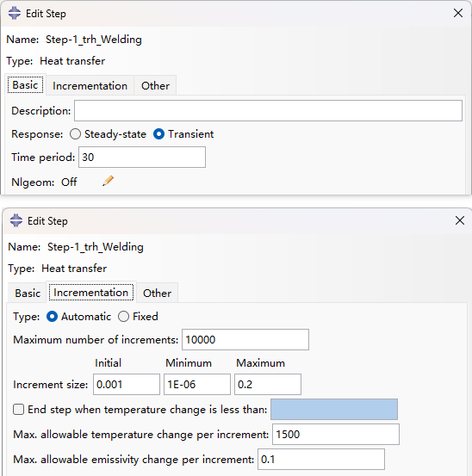472x476 pixels.
Task: Open the Other tab in the lower dialog
Action: pos(157,293)
